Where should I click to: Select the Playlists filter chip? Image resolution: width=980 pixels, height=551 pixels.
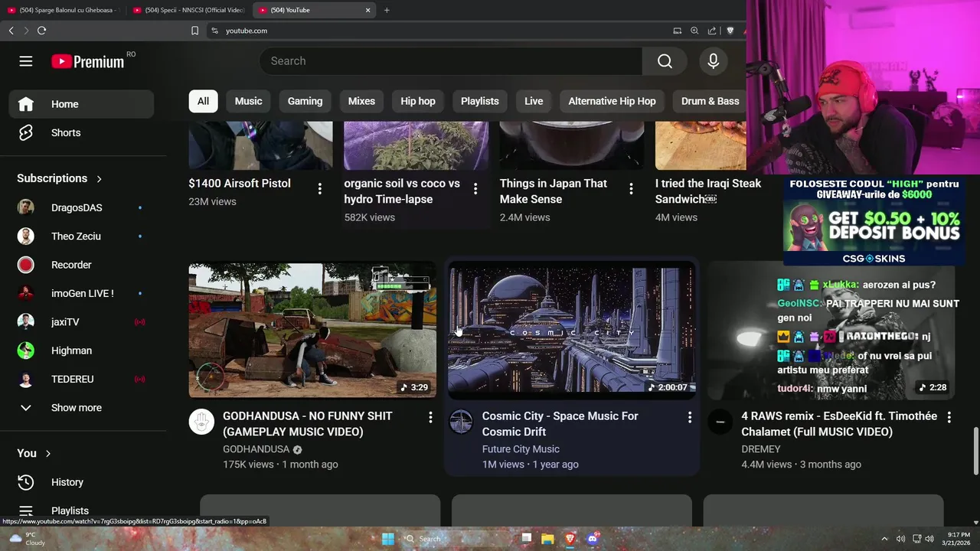click(480, 101)
